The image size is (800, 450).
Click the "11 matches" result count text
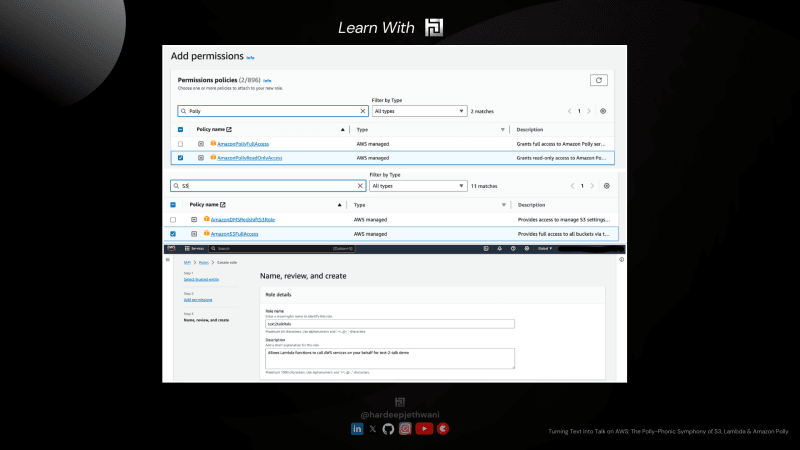[484, 186]
